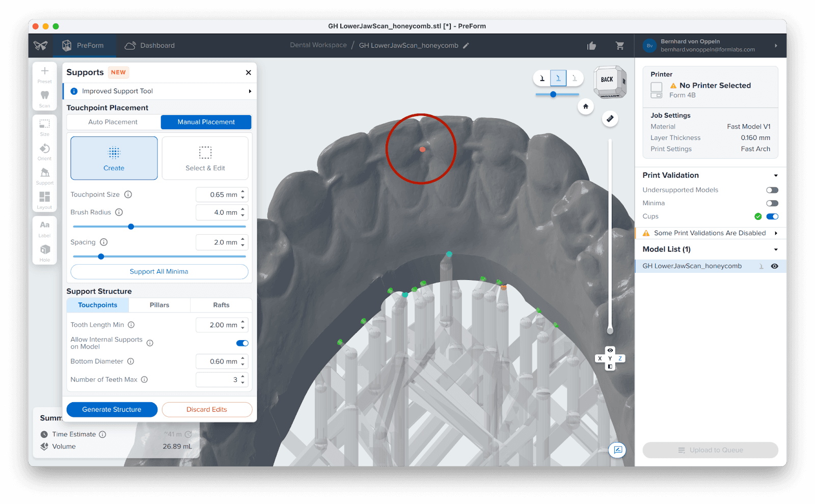Enable Undersupported Models validation toggle
This screenshot has height=504, width=815.
coord(772,190)
